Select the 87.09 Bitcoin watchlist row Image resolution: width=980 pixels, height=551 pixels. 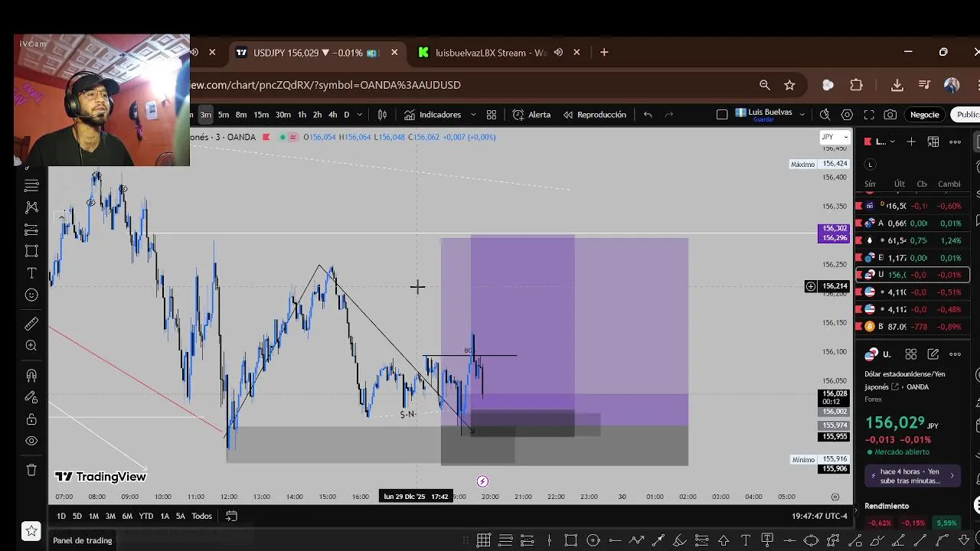click(x=913, y=327)
